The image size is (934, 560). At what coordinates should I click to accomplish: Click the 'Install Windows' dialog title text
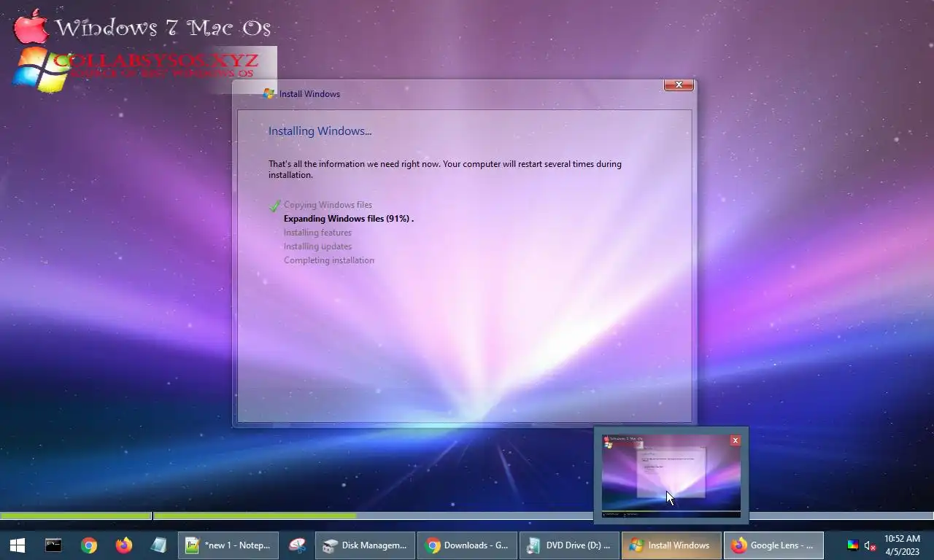tap(309, 94)
